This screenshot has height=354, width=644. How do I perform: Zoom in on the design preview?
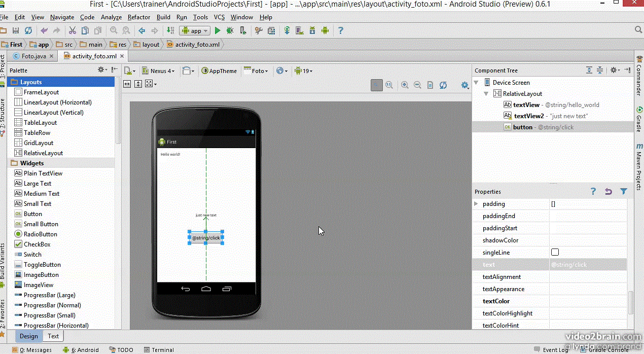point(405,85)
